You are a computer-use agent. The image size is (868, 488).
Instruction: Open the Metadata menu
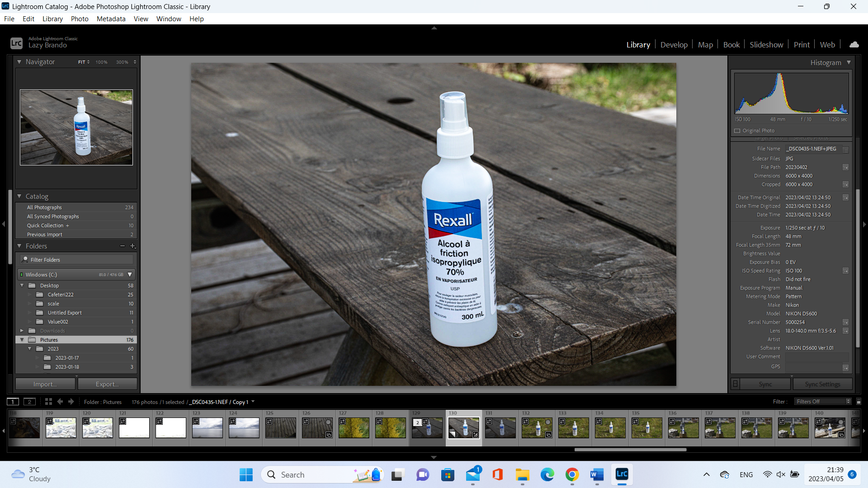[x=111, y=19]
